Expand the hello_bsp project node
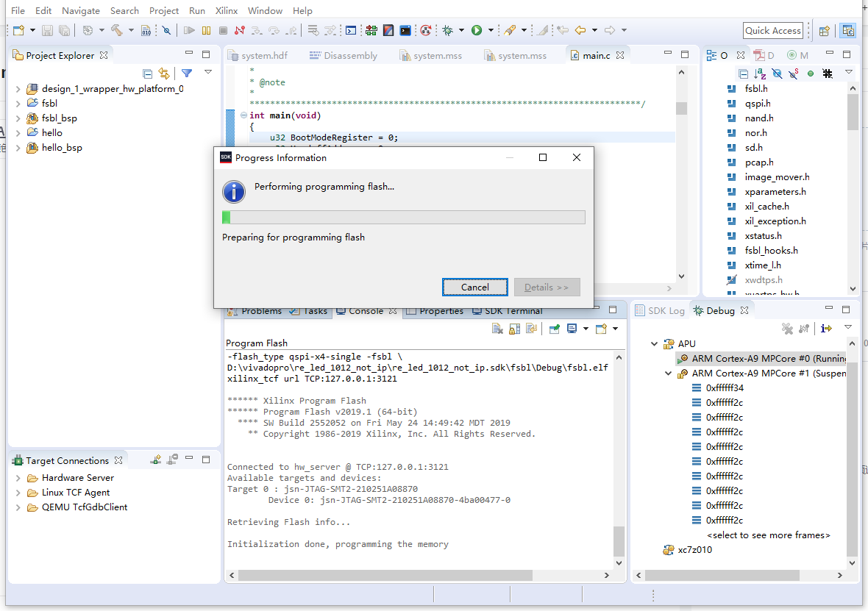This screenshot has height=611, width=868. point(18,148)
